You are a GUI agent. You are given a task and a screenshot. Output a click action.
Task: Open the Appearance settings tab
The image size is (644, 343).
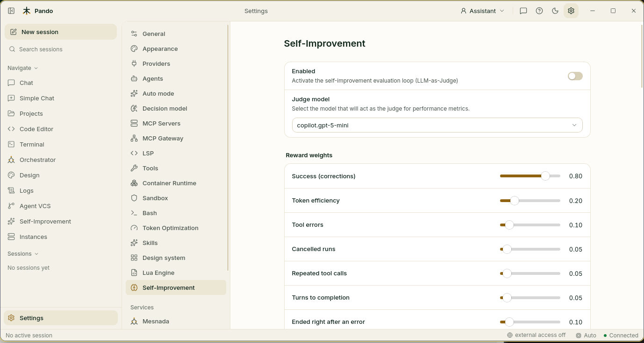tap(176, 49)
